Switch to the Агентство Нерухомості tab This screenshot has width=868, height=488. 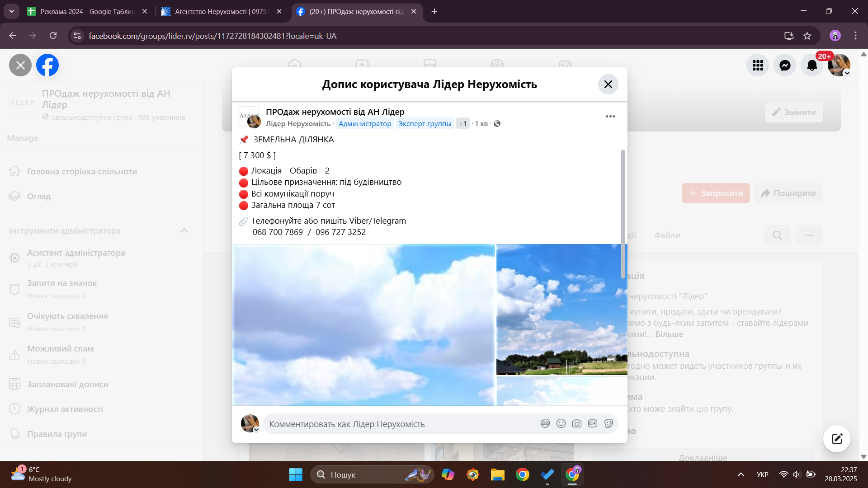[221, 11]
